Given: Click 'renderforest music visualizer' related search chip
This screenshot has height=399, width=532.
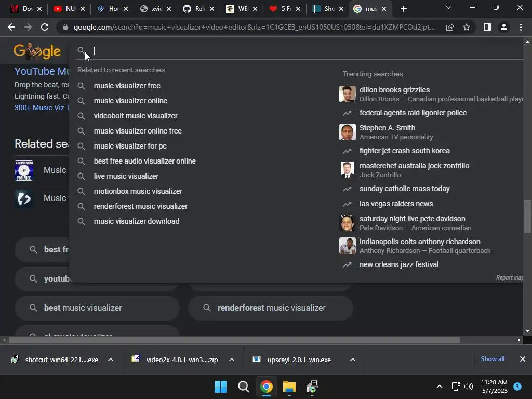Looking at the screenshot, I should 271,308.
